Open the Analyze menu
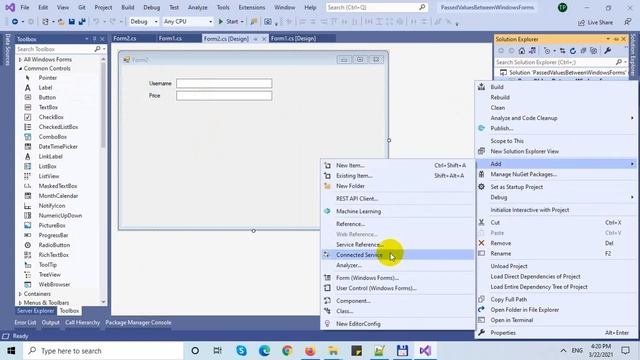This screenshot has width=640, height=360. pos(198,7)
